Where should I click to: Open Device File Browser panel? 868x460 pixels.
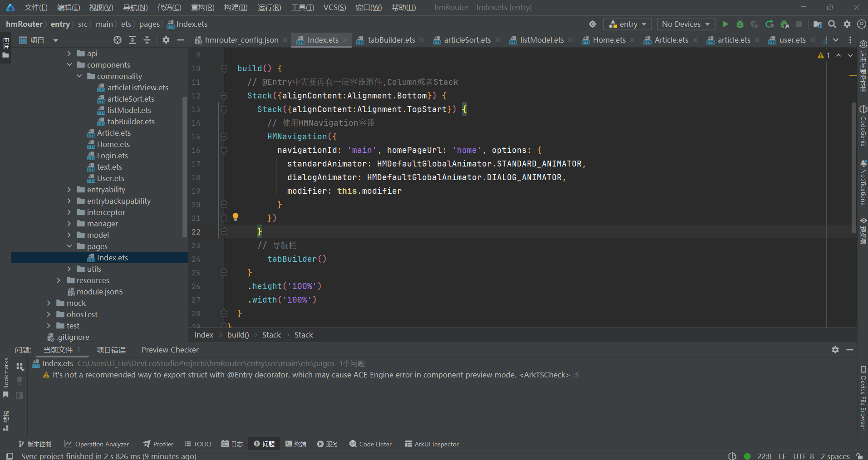[863, 397]
